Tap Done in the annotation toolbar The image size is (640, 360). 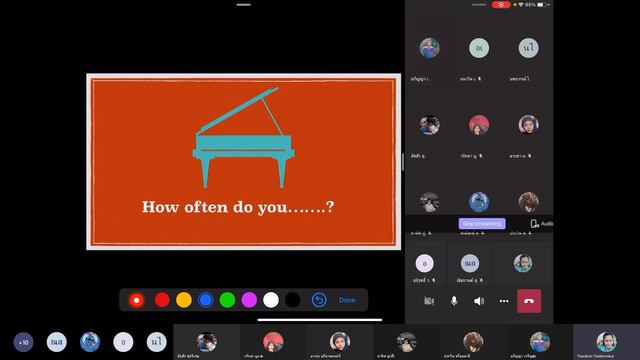[x=347, y=300]
